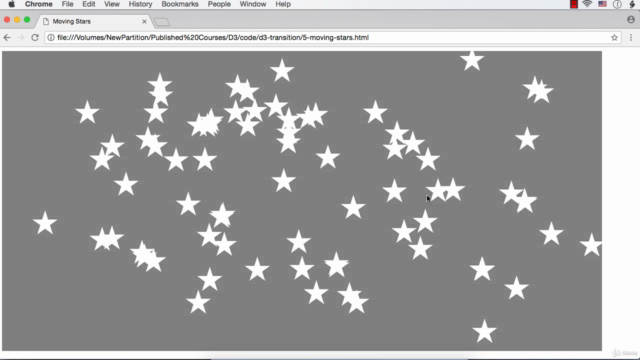Open a new tab
This screenshot has height=360, width=640.
pyautogui.click(x=162, y=22)
